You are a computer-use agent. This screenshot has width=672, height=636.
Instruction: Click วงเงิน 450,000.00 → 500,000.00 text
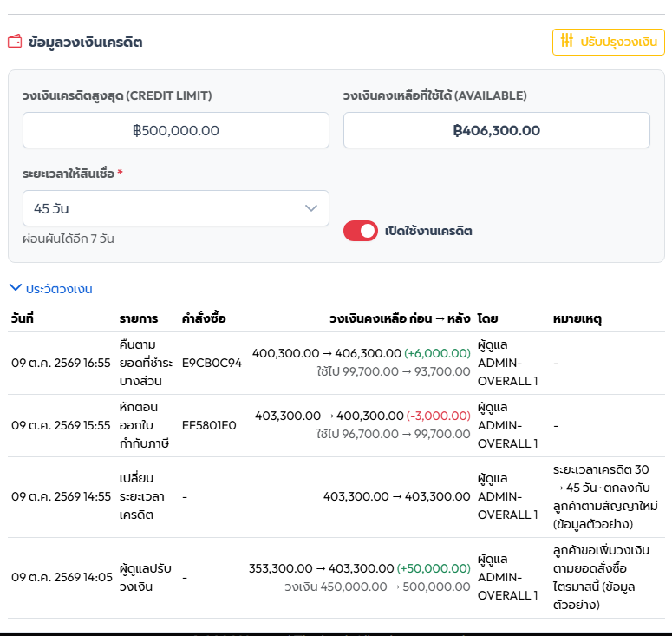pos(377,587)
